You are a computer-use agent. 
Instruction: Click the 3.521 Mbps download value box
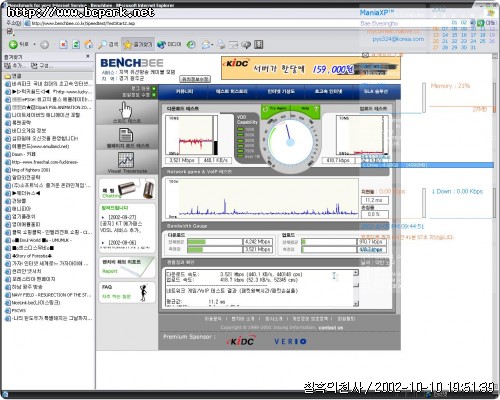tap(182, 160)
